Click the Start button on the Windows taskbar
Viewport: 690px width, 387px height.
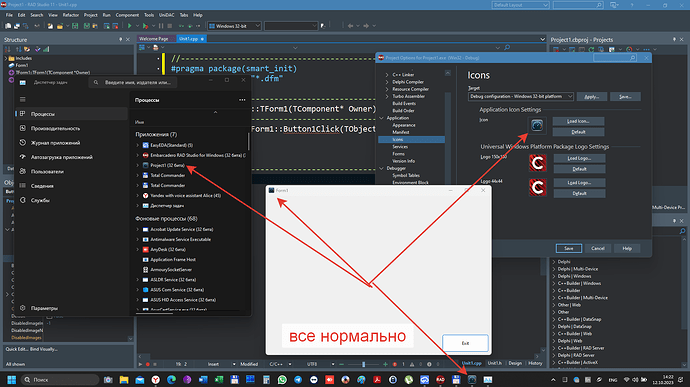tap(11, 380)
